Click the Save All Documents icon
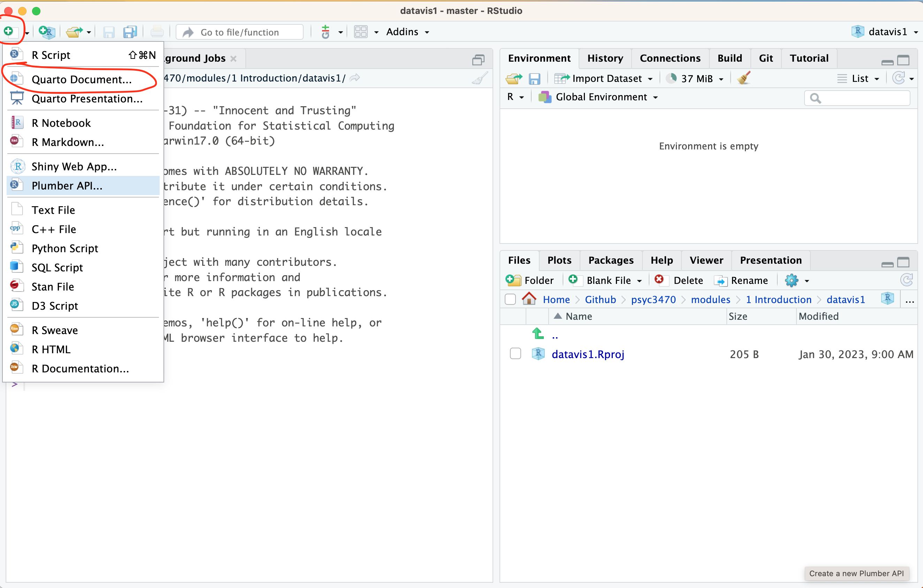This screenshot has width=923, height=588. pos(130,32)
